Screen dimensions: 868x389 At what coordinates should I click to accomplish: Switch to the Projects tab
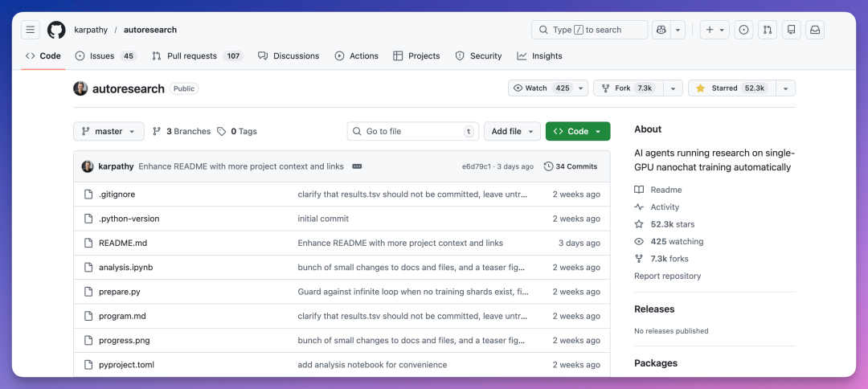tap(416, 56)
